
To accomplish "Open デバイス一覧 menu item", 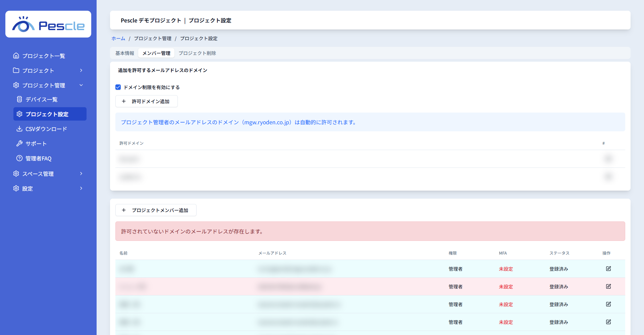I will click(x=50, y=99).
